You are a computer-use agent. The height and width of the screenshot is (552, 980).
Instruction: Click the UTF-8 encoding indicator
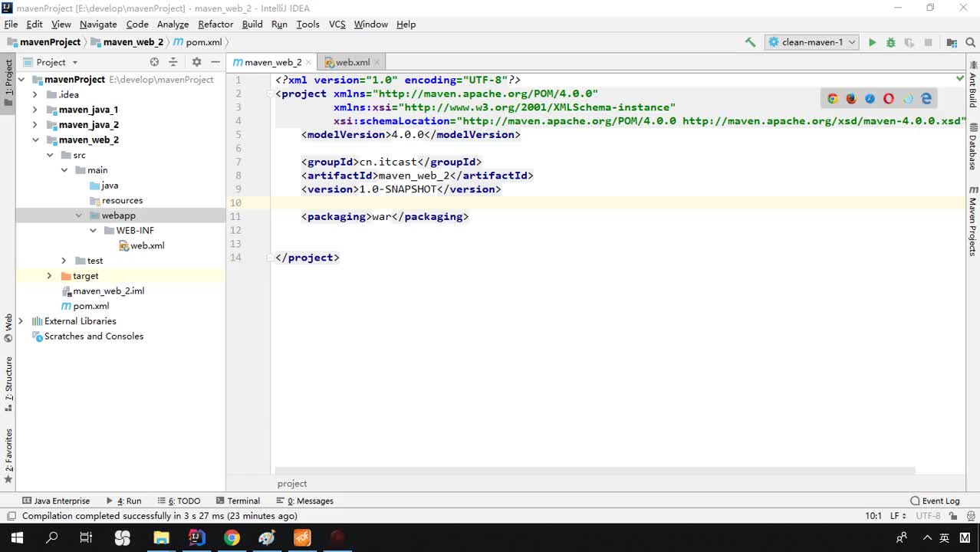(x=927, y=516)
